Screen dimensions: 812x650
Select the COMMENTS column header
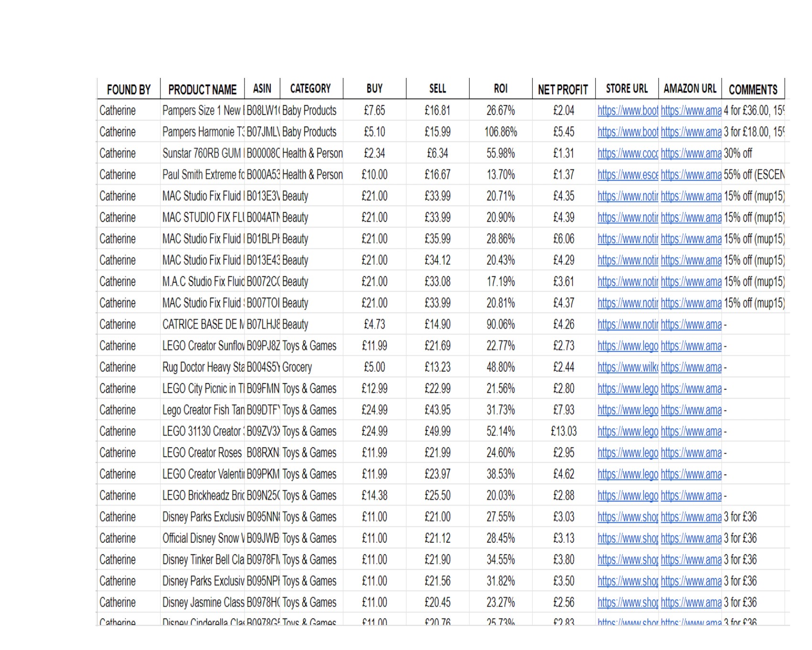[x=753, y=89]
